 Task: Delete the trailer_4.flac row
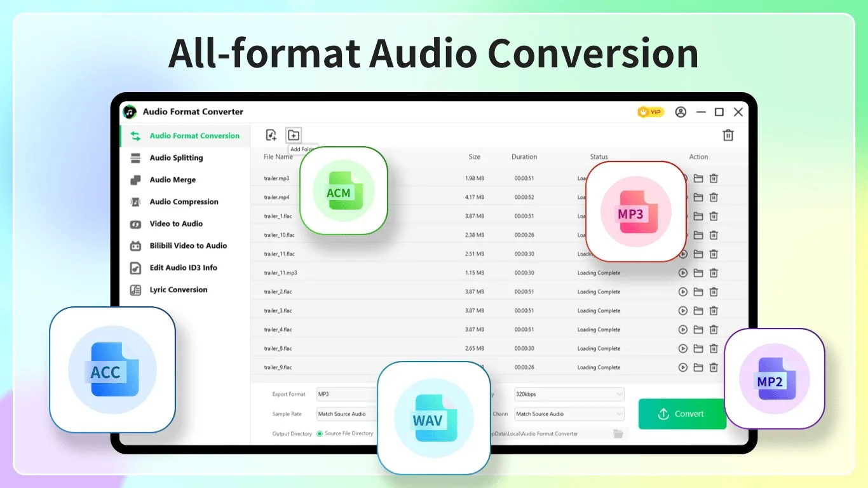coord(714,330)
